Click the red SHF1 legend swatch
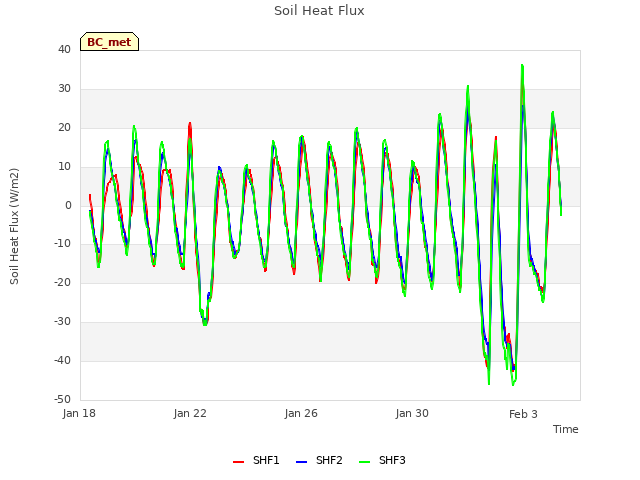The image size is (640, 480). (x=238, y=462)
